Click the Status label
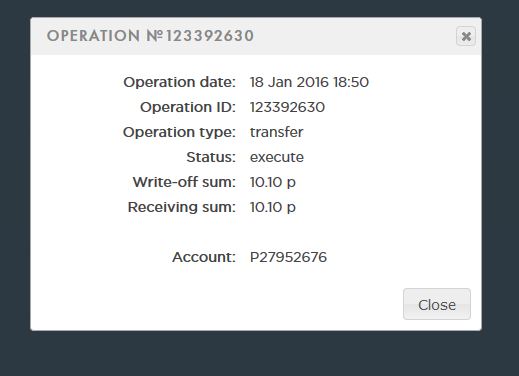This screenshot has height=376, width=519. [x=211, y=157]
